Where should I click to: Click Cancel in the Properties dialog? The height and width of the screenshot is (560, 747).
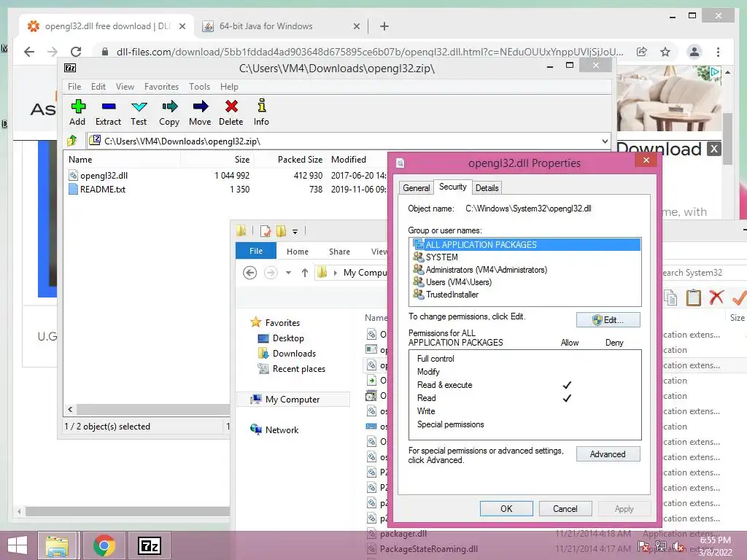(565, 508)
